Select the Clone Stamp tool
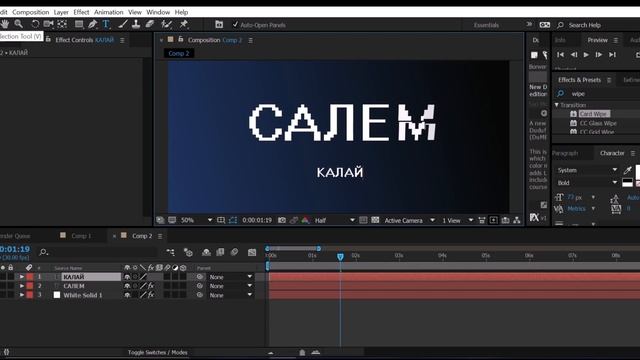 click(x=136, y=24)
